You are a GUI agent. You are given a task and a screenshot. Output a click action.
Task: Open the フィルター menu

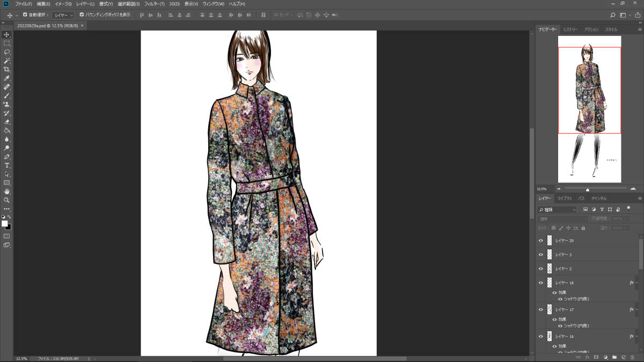[155, 4]
